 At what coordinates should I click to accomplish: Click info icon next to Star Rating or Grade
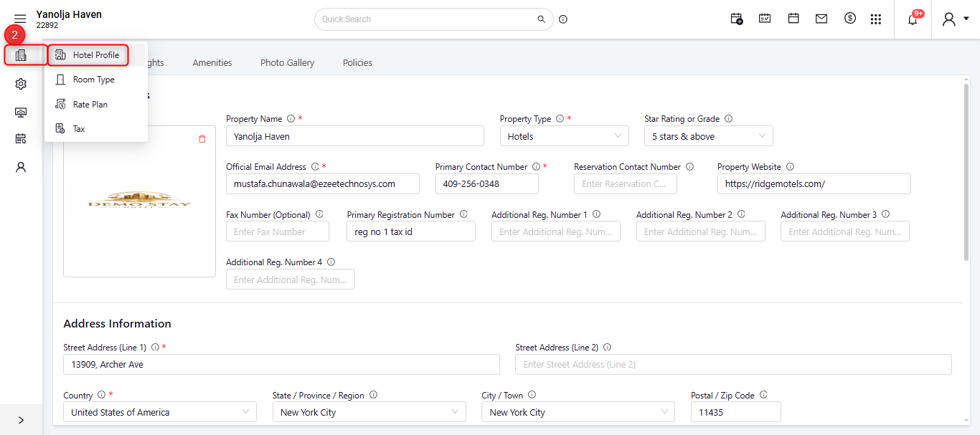point(728,119)
